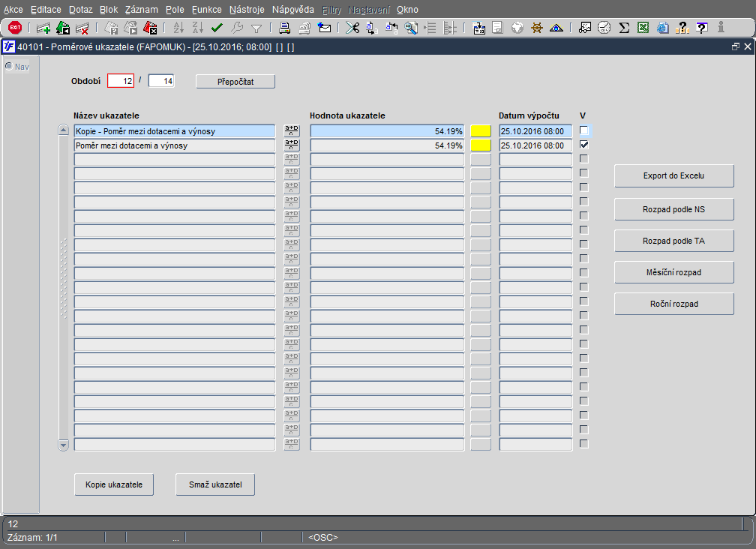
Task: Click the green Excel export toolbar icon
Action: tap(643, 28)
